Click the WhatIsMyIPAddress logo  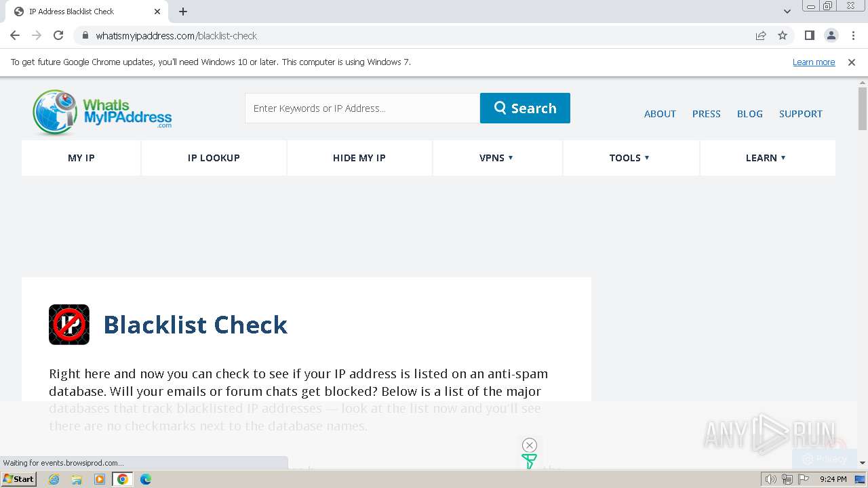[x=102, y=112]
